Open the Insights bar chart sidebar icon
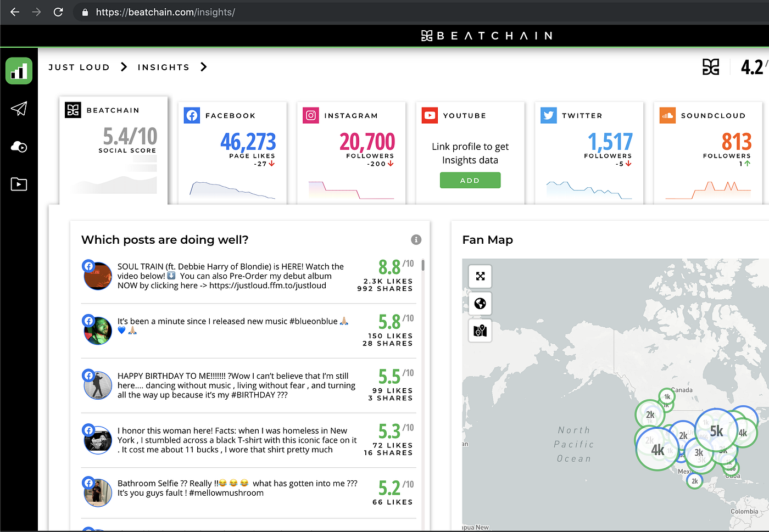769x532 pixels. 19,71
